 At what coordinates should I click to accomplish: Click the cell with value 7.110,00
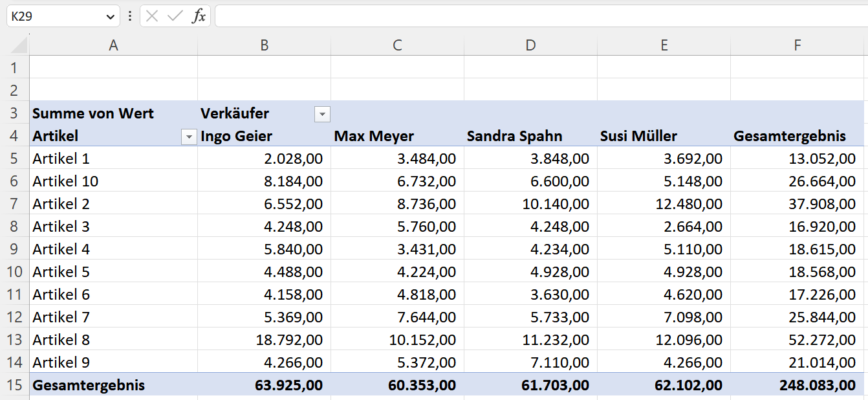click(x=530, y=362)
